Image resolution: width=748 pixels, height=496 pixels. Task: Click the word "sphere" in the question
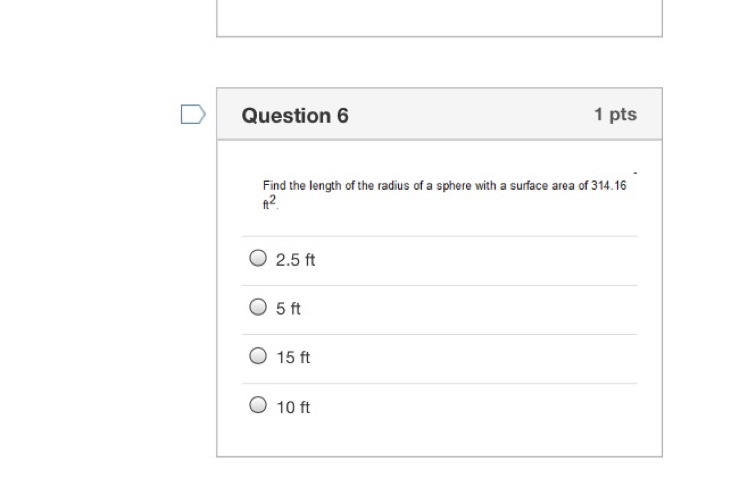(x=454, y=186)
